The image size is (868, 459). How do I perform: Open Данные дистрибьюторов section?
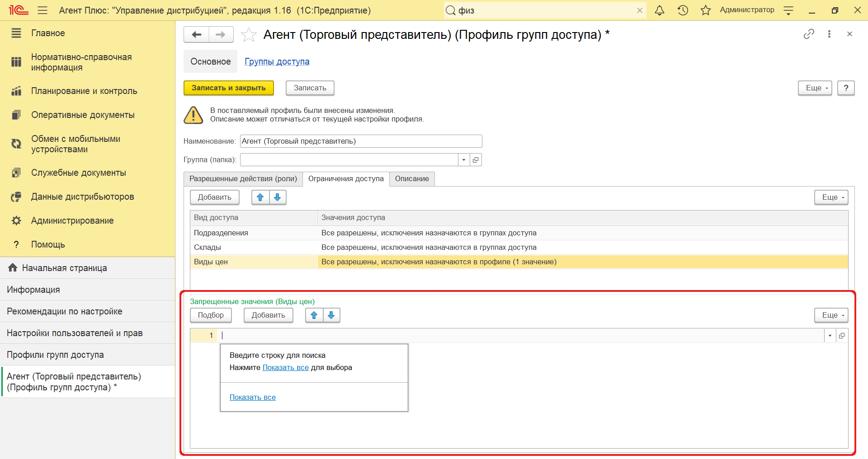(x=82, y=197)
